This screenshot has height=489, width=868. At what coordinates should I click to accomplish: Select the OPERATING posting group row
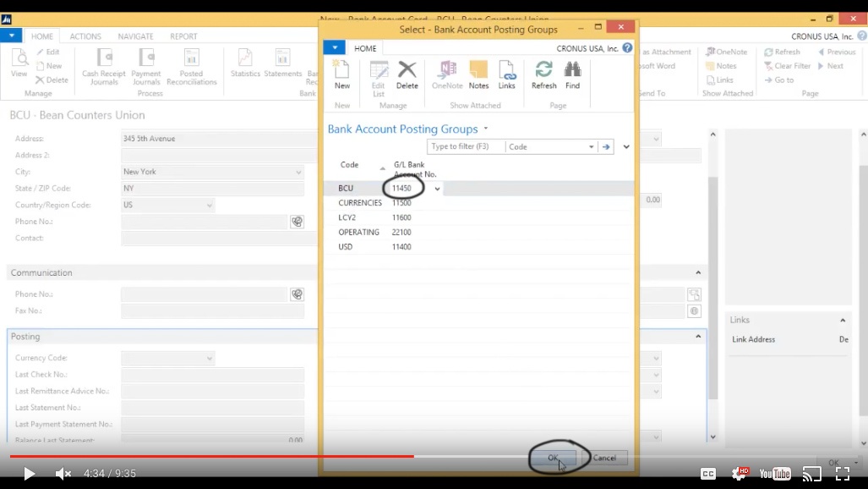click(x=479, y=233)
